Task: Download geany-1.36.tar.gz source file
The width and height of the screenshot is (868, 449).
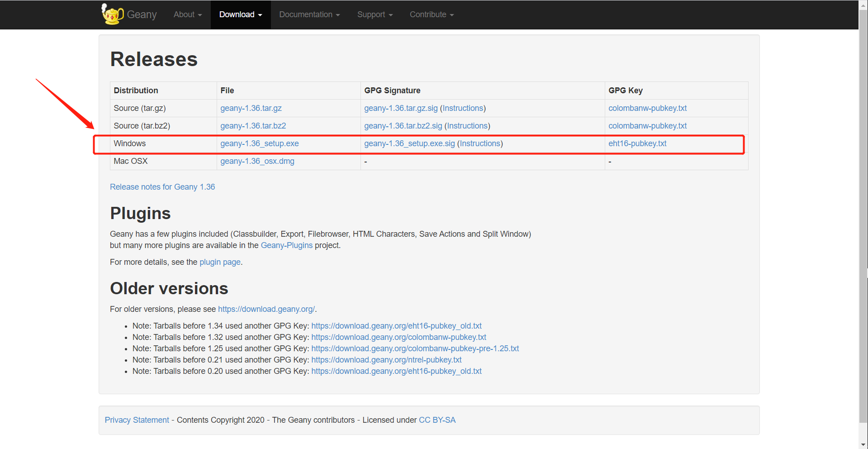Action: point(251,108)
